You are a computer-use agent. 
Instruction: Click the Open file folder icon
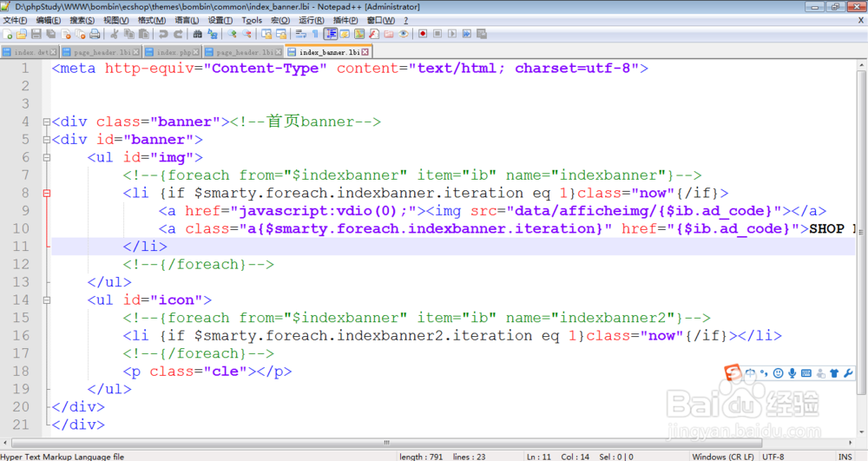tap(21, 35)
